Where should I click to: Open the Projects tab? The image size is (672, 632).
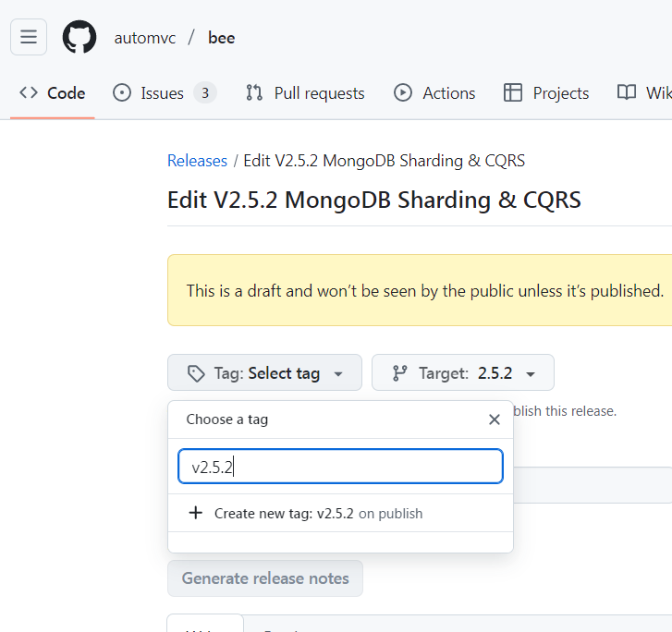(546, 93)
